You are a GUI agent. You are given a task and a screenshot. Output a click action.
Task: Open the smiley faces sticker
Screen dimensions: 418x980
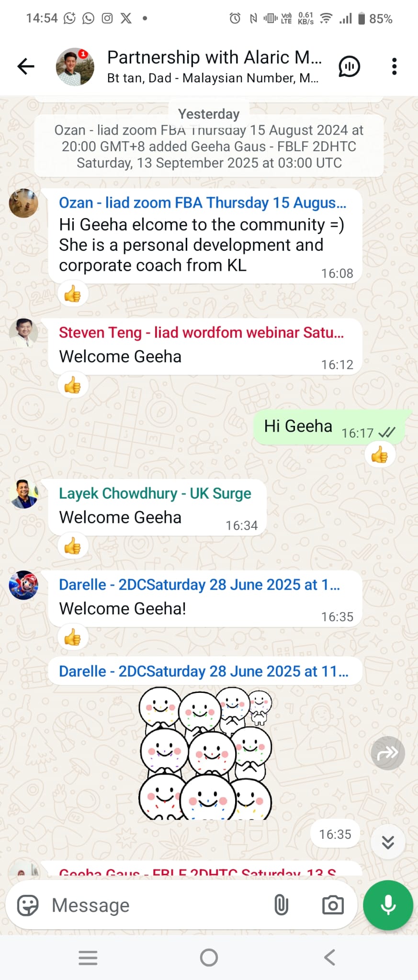205,753
